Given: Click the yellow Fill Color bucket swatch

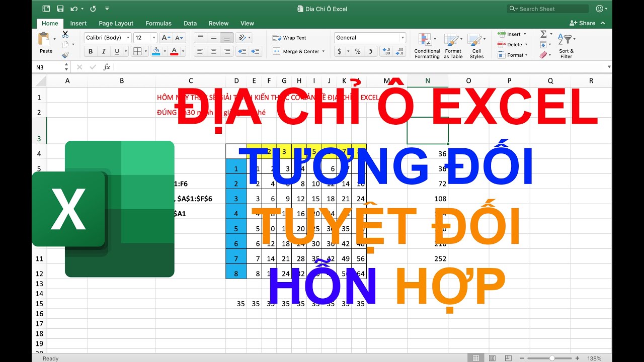Looking at the screenshot, I should click(156, 51).
